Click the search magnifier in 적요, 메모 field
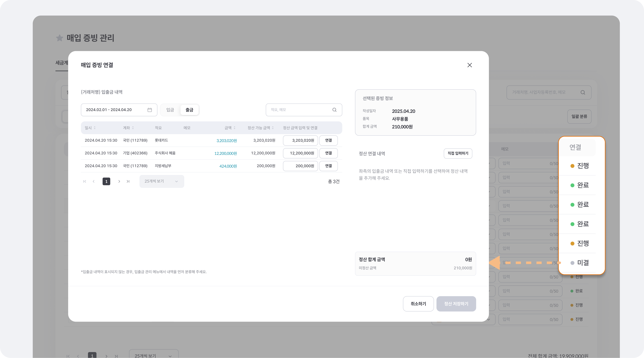The image size is (644, 358). pyautogui.click(x=334, y=110)
